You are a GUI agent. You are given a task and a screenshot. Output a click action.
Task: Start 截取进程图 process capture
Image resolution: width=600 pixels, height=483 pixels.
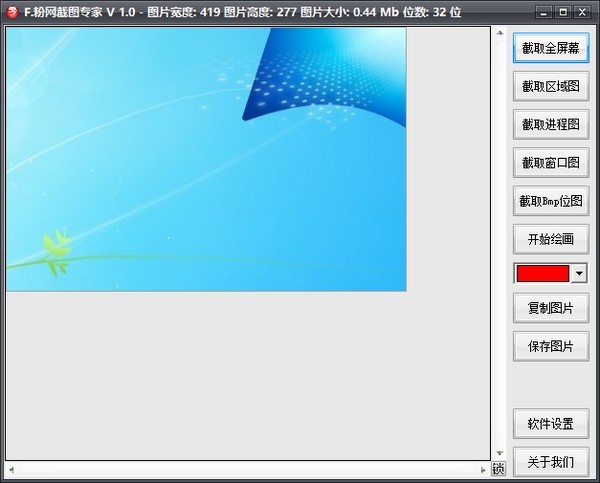point(550,124)
